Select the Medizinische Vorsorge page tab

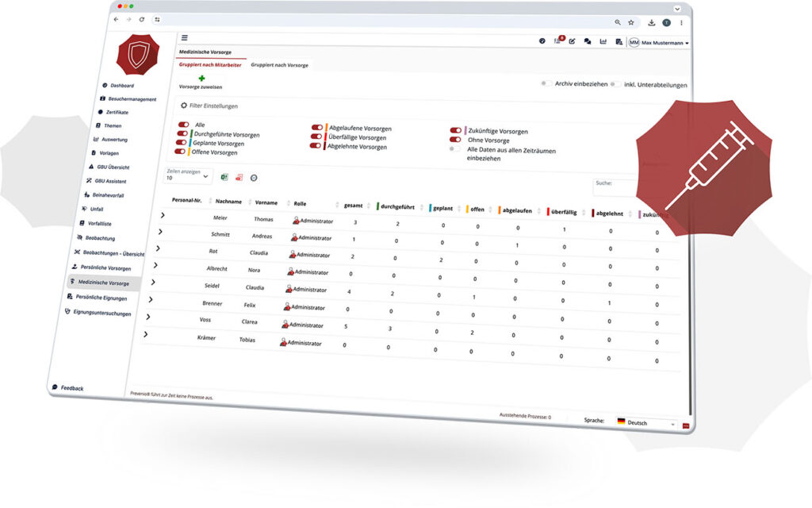coord(205,52)
